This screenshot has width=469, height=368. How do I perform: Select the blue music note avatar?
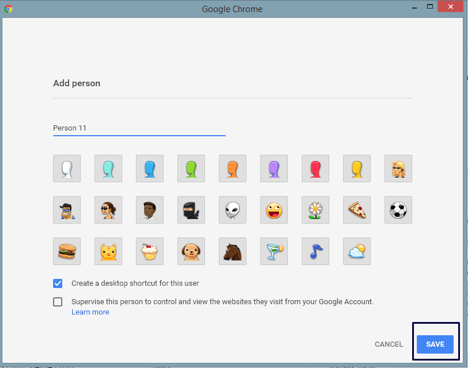coord(315,251)
